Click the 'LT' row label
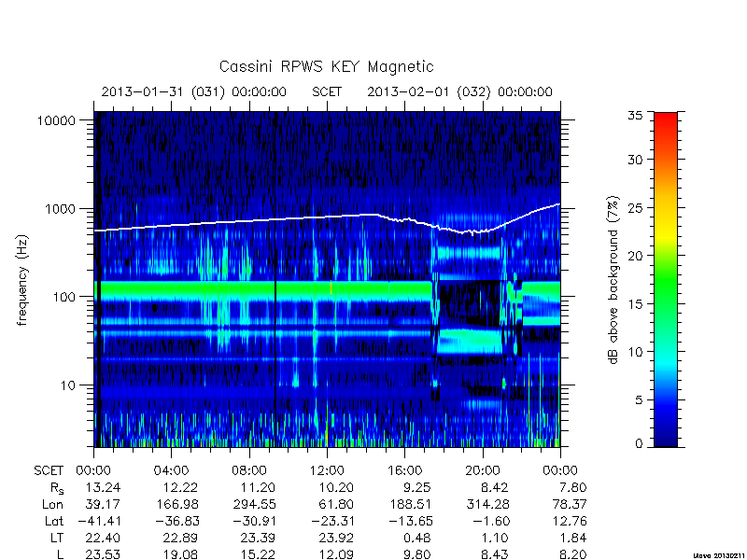The width and height of the screenshot is (747, 560). pos(57,539)
